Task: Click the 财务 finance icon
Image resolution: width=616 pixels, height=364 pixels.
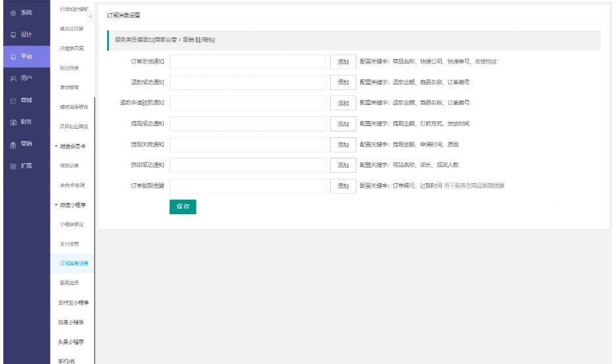Action: click(x=14, y=122)
